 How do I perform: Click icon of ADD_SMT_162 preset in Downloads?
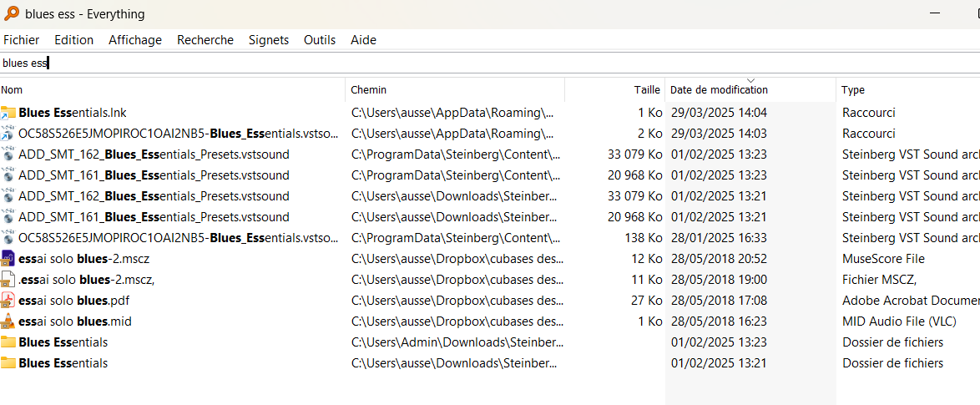[x=8, y=196]
